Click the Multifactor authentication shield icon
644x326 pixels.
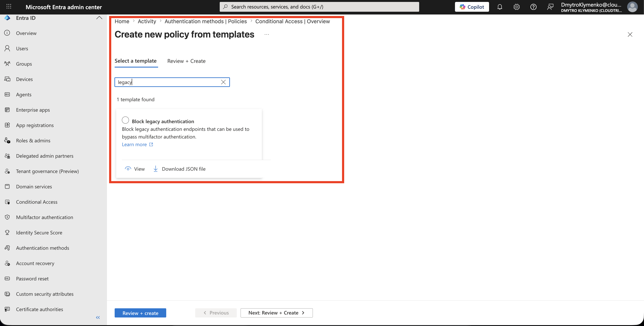(7, 217)
